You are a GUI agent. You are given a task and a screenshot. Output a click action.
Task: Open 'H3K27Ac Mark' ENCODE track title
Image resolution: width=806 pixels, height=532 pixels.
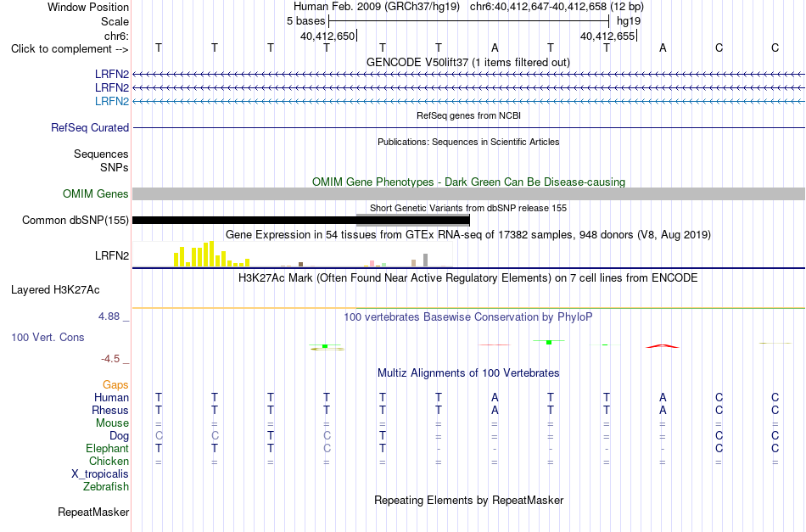(468, 278)
